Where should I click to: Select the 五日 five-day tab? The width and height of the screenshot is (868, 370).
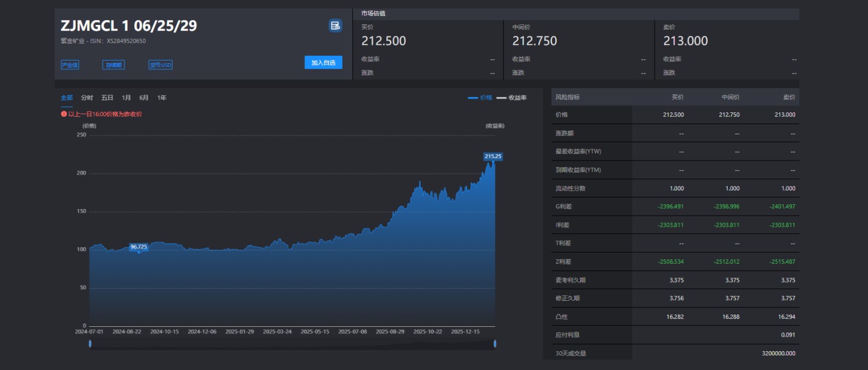click(x=107, y=98)
